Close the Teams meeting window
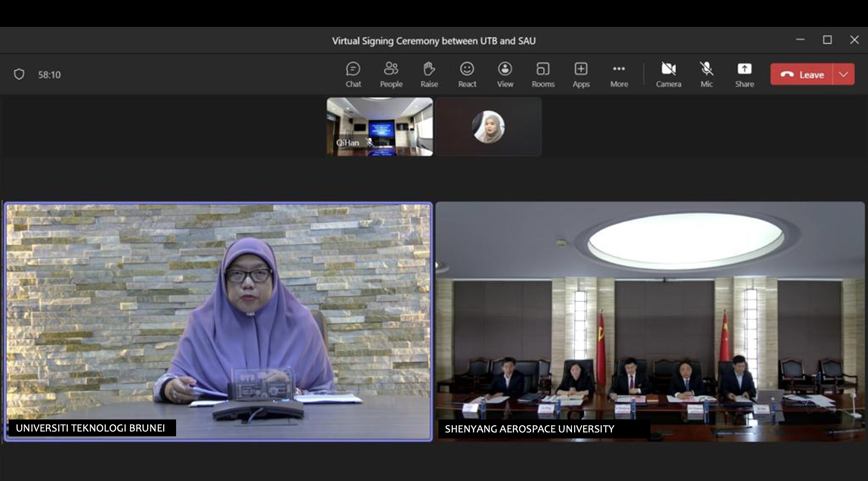This screenshot has width=868, height=481. point(854,40)
